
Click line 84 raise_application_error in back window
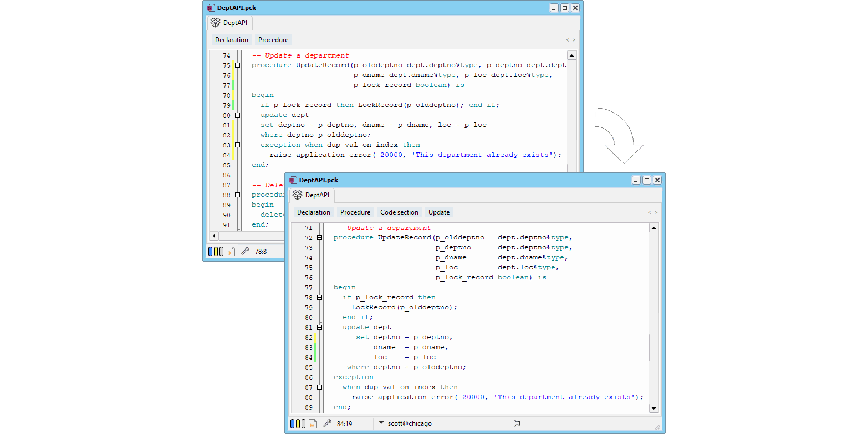416,155
